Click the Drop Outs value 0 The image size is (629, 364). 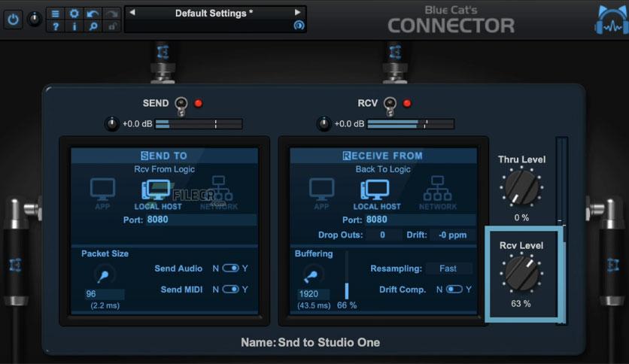382,235
